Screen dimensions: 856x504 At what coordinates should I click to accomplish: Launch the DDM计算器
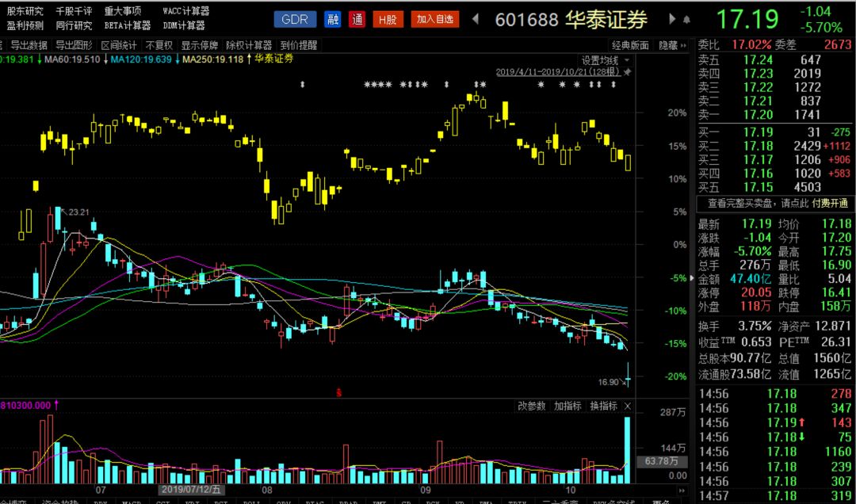184,25
